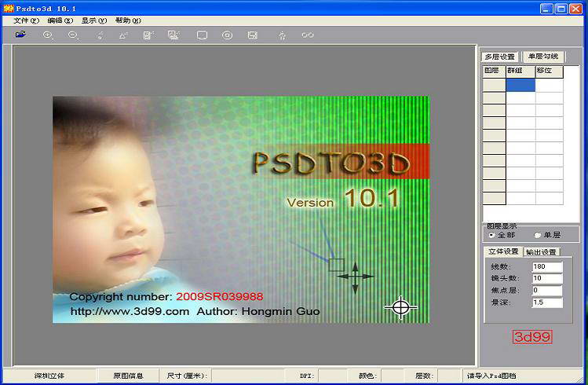Switch to the 单层勾绕 tab
Image resolution: width=588 pixels, height=385 pixels.
click(x=543, y=57)
